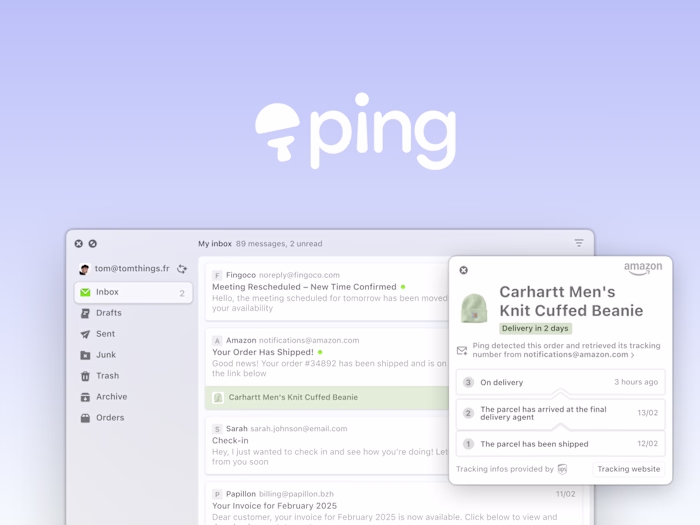Screen dimensions: 700x525
Task: Open Papillon's Invoice for February 2025 email
Action: pos(395,504)
